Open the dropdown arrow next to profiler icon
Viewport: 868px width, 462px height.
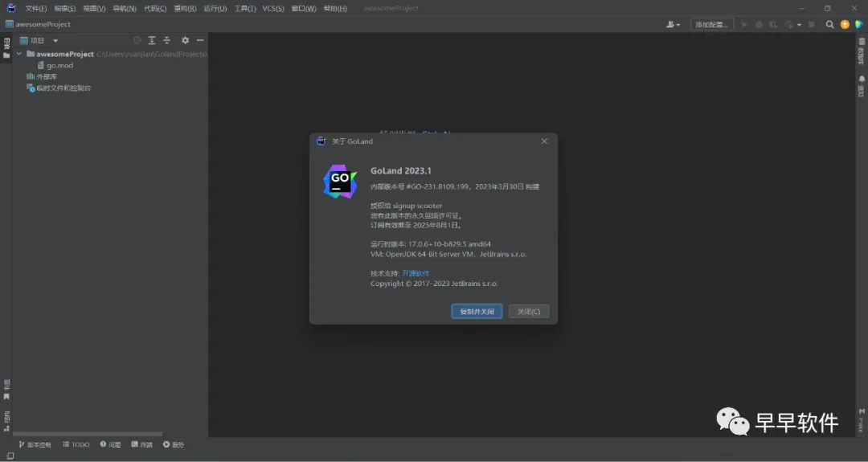pyautogui.click(x=799, y=25)
